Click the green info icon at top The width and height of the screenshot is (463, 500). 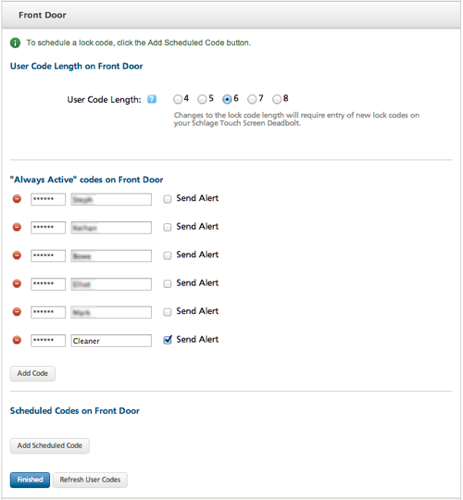pyautogui.click(x=15, y=43)
